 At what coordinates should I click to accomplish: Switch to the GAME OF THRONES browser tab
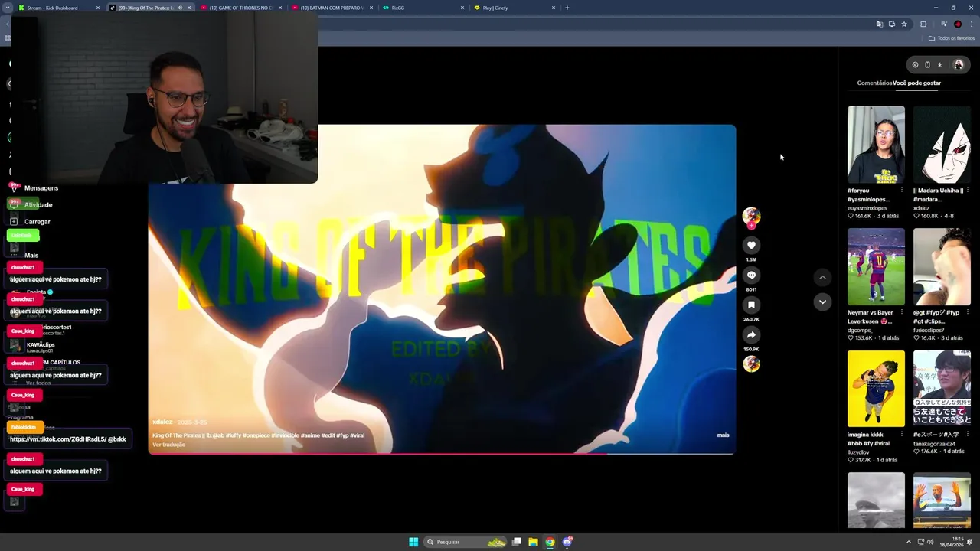240,8
